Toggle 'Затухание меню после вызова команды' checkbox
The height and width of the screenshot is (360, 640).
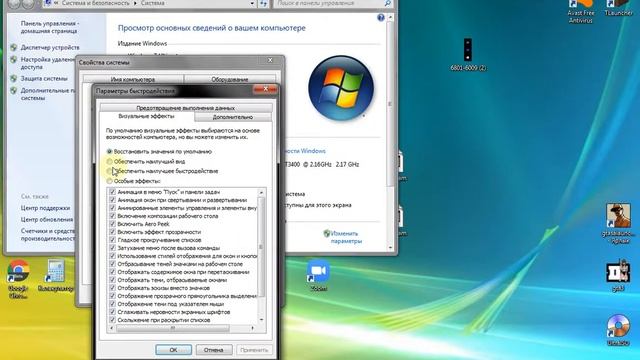pyautogui.click(x=113, y=248)
